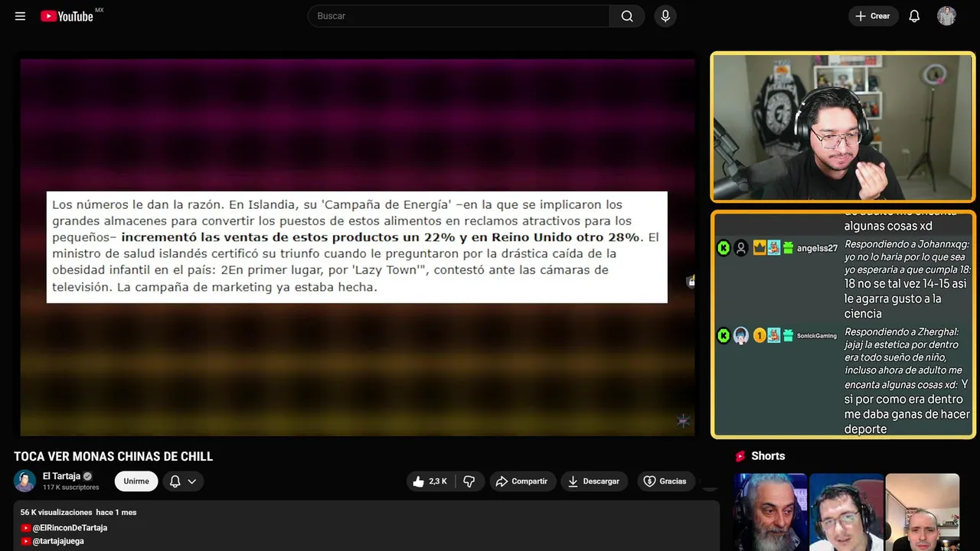The width and height of the screenshot is (980, 551).
Task: Click green K badge beside angelss27
Action: click(x=724, y=248)
